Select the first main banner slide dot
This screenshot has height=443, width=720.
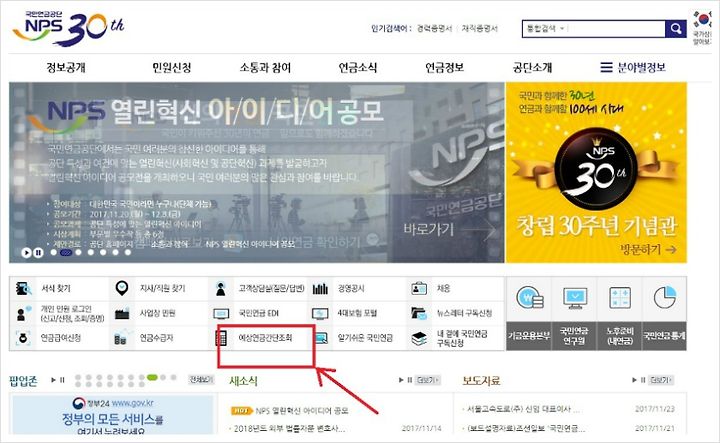[54, 252]
